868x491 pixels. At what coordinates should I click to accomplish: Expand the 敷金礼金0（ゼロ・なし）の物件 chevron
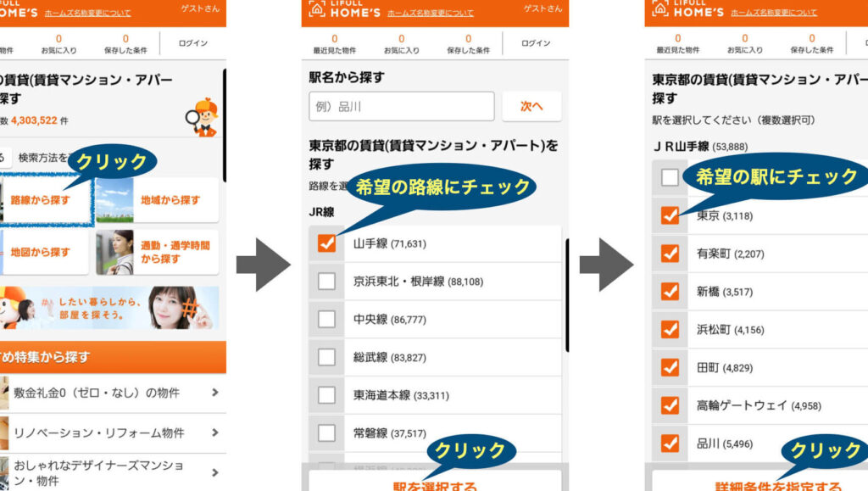click(x=214, y=393)
